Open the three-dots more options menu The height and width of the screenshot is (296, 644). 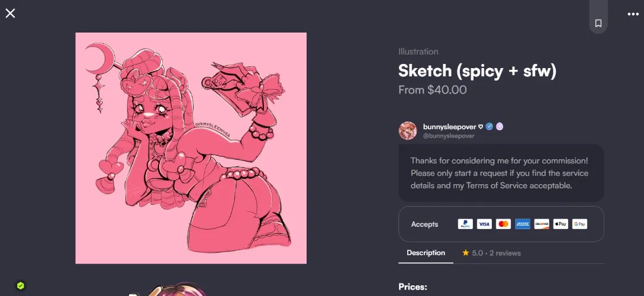coord(633,14)
